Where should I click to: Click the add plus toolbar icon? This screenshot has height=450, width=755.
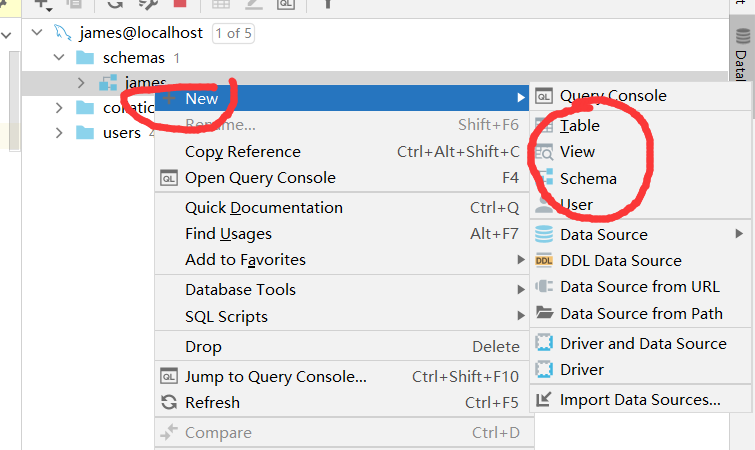tap(43, 4)
